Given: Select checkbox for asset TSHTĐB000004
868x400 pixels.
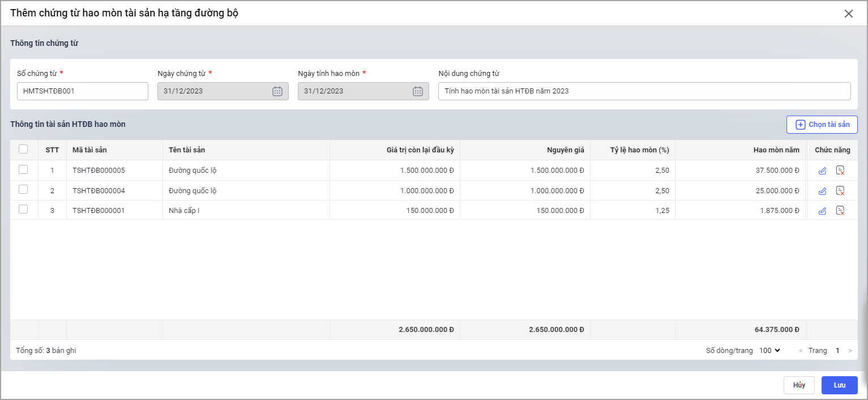Looking at the screenshot, I should click(x=23, y=190).
